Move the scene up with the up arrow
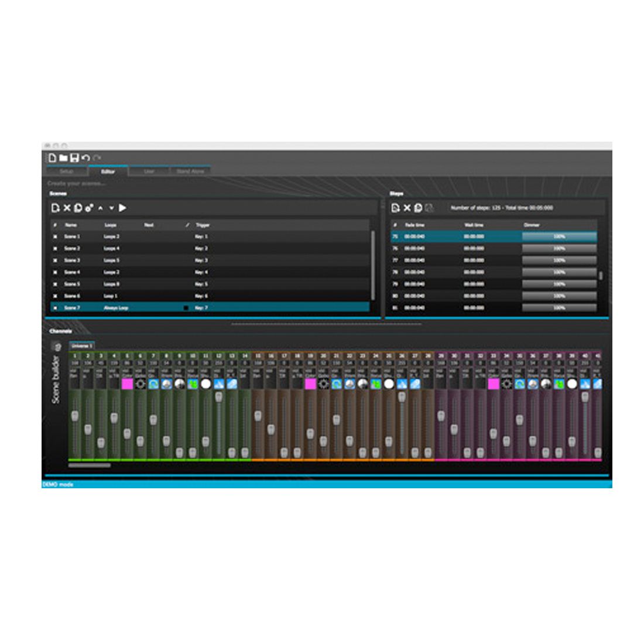The width and height of the screenshot is (644, 644). [x=101, y=208]
